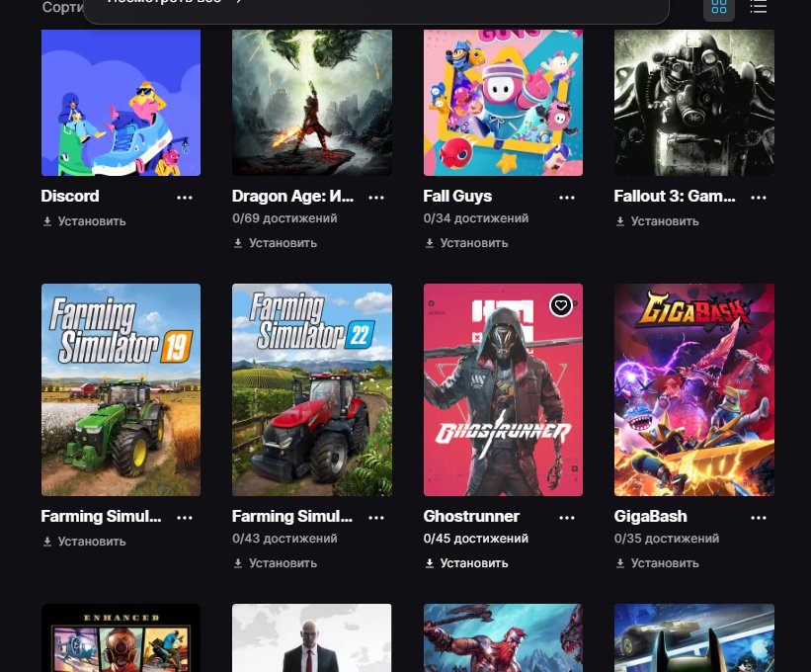
Task: Open Discord cover art
Action: point(122,103)
